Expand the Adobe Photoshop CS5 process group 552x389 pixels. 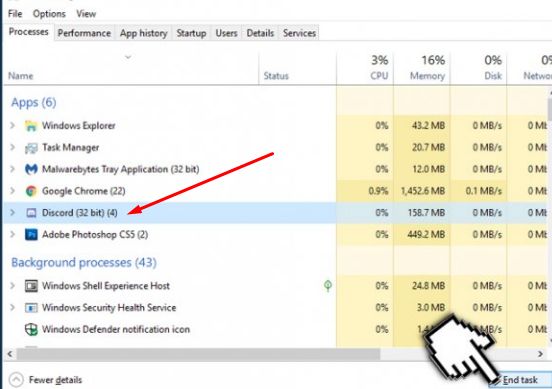pos(13,234)
